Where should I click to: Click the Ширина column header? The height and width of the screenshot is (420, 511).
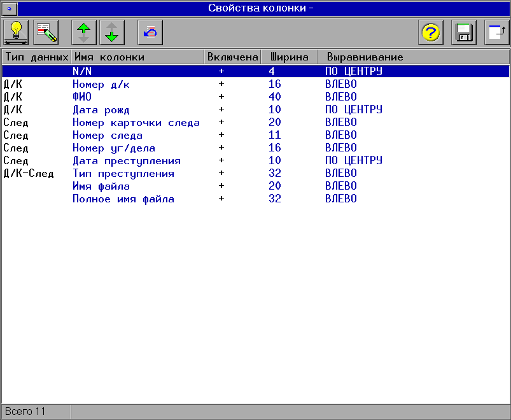(x=290, y=57)
